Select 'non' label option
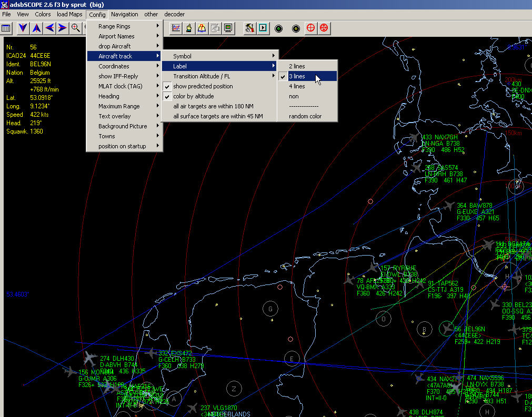 click(x=307, y=96)
